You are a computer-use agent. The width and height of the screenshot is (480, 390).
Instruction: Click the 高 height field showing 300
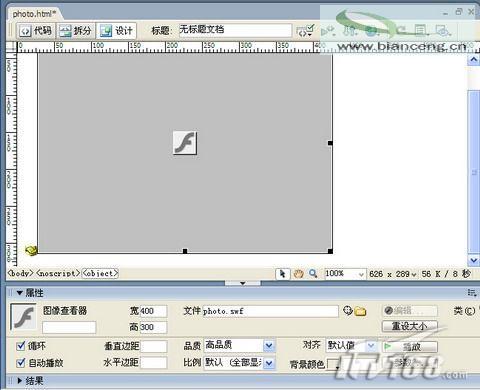tap(153, 327)
